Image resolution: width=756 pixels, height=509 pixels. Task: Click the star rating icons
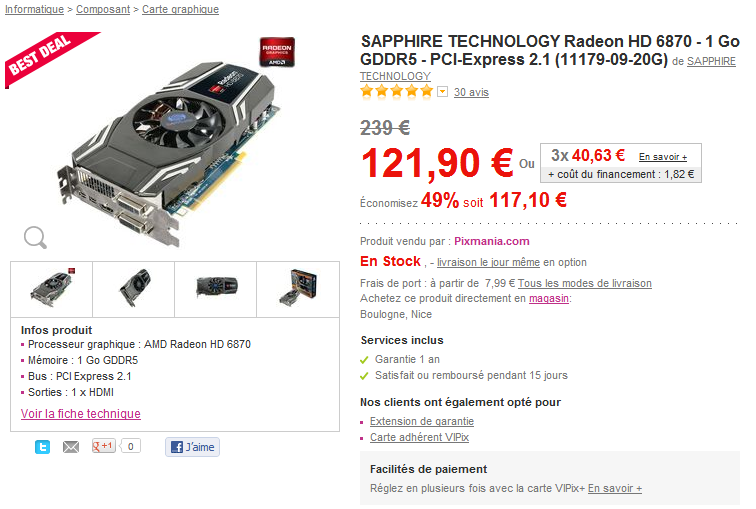[397, 91]
